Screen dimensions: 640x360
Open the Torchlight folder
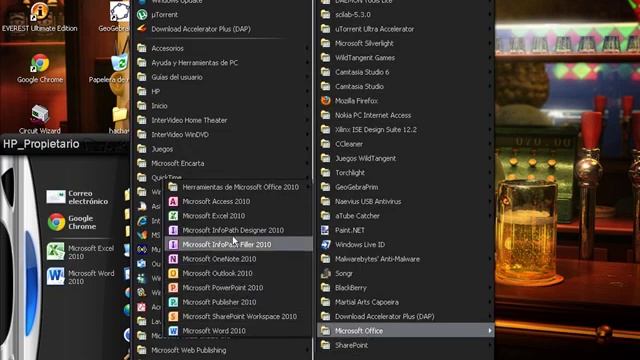[x=405, y=173]
